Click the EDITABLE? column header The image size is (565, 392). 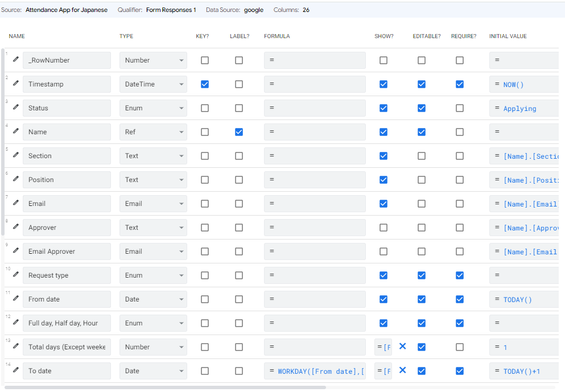click(x=427, y=36)
